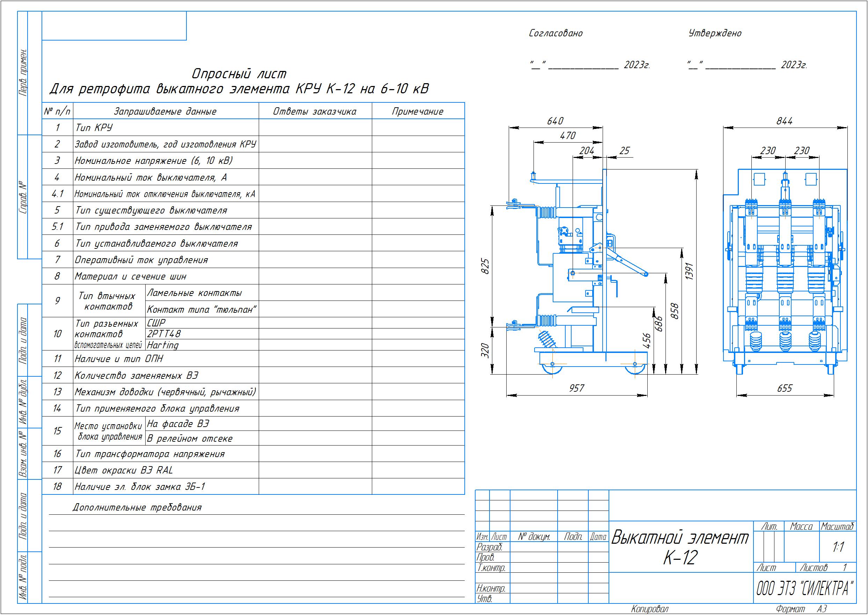The image size is (868, 615).
Task: Click the 'Согласовано' label
Action: [556, 33]
